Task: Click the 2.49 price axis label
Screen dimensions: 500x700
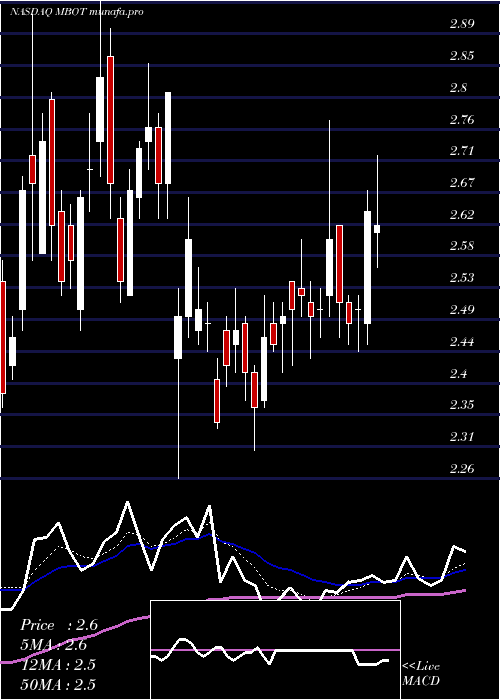Action: 462,309
